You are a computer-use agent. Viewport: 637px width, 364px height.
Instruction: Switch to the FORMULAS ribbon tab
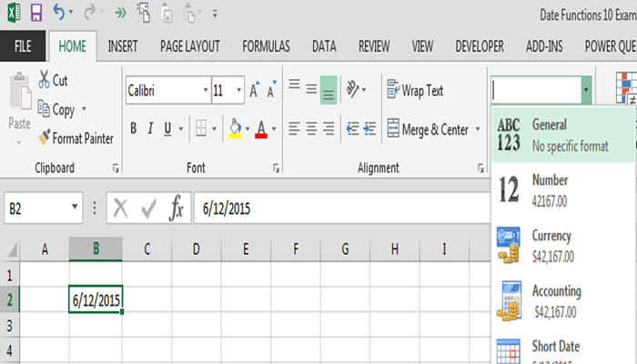(x=266, y=46)
